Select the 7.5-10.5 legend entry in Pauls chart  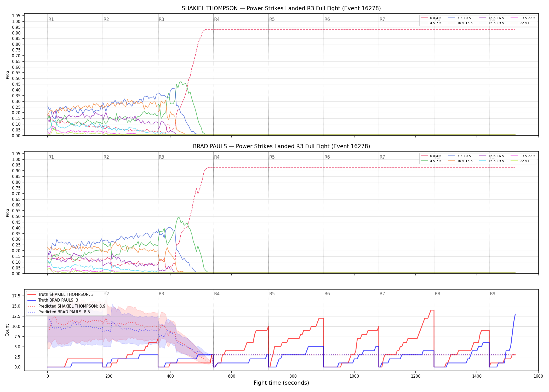(459, 156)
